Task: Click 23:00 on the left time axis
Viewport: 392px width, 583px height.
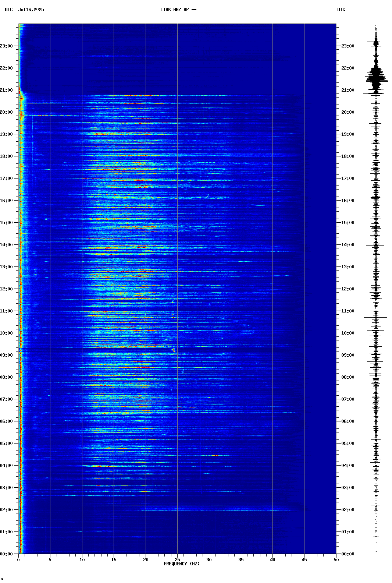Action: 6,46
